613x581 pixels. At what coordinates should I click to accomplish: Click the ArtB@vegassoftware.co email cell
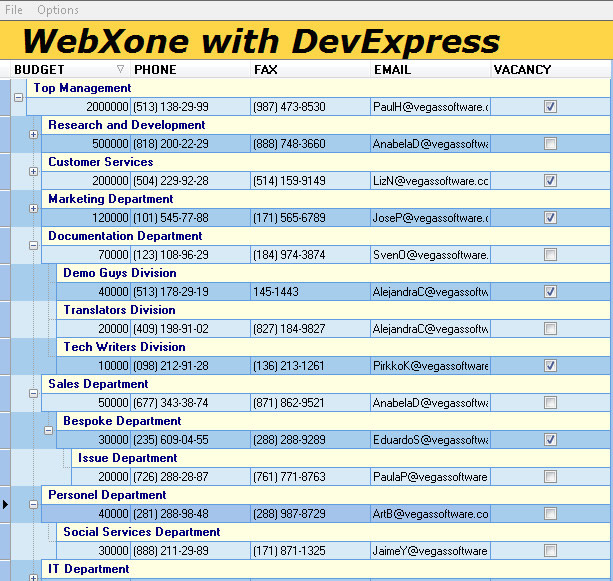click(430, 513)
